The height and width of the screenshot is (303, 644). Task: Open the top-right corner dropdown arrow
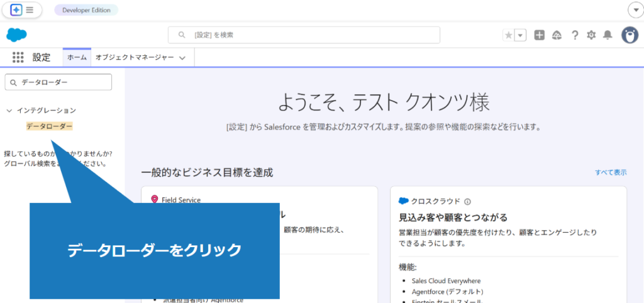pos(635,10)
